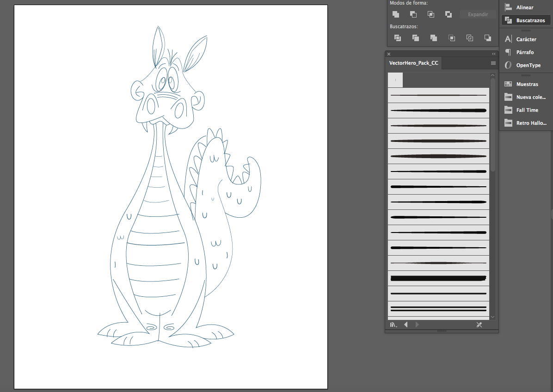Apply the Divide pathfinder
Viewport: 553px width, 392px height.
[398, 38]
